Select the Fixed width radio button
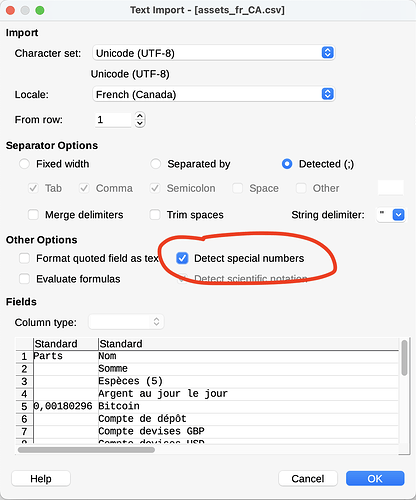This screenshot has height=500, width=416. click(x=24, y=164)
